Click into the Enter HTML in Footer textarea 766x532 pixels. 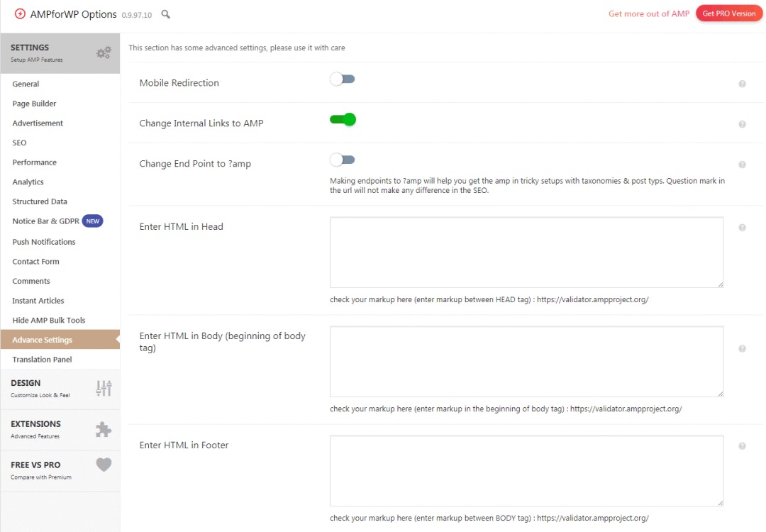526,471
